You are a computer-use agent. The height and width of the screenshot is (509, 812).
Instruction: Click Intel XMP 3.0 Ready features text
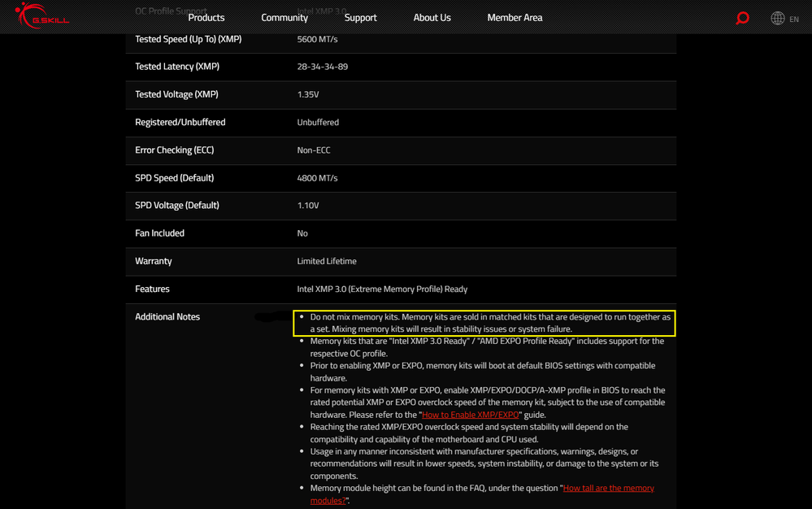pyautogui.click(x=382, y=289)
